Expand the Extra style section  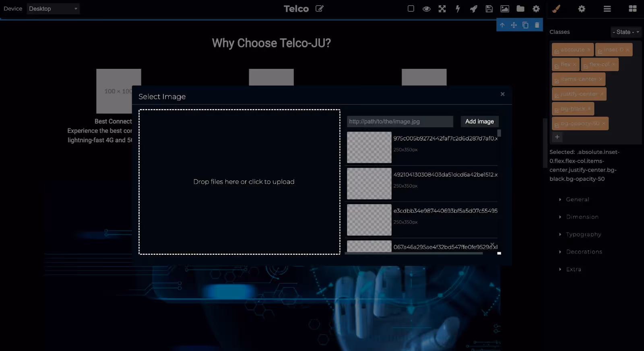[573, 269]
